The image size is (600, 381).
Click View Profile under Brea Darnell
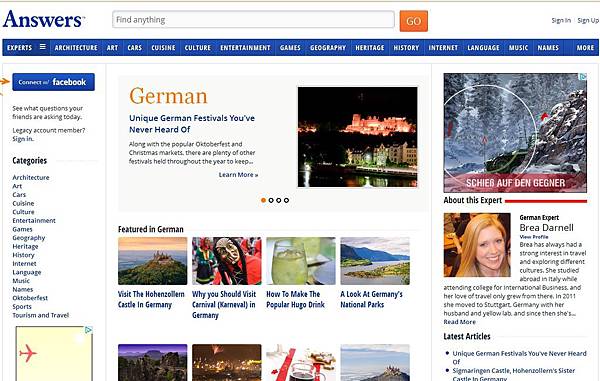533,237
